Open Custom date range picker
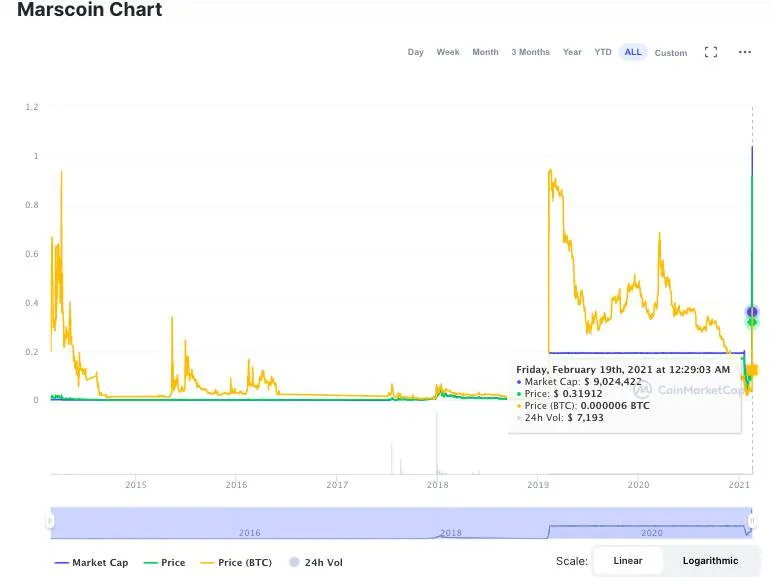The height and width of the screenshot is (585, 772). pos(671,52)
